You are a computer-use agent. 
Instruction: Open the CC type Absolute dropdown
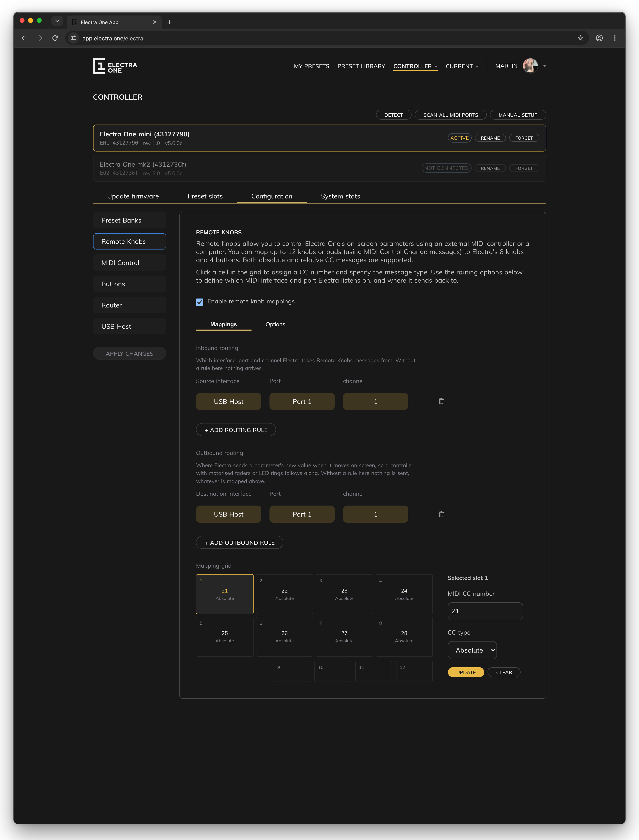click(472, 650)
